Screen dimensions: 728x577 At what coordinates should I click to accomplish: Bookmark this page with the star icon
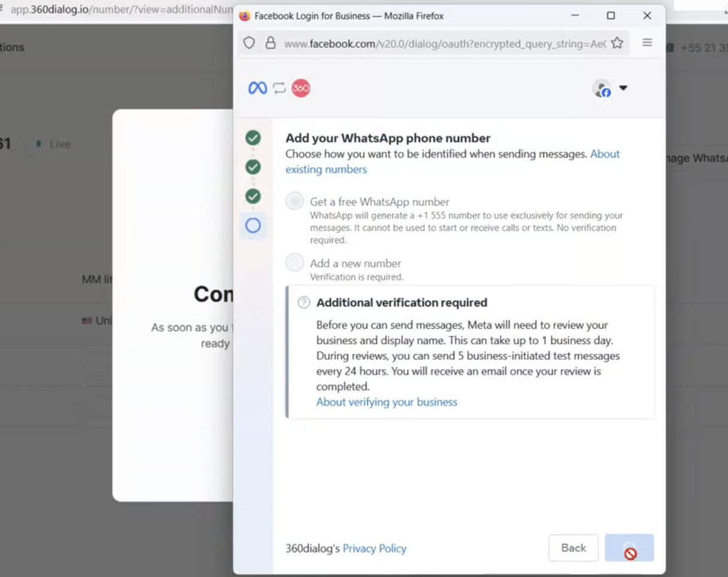(617, 43)
